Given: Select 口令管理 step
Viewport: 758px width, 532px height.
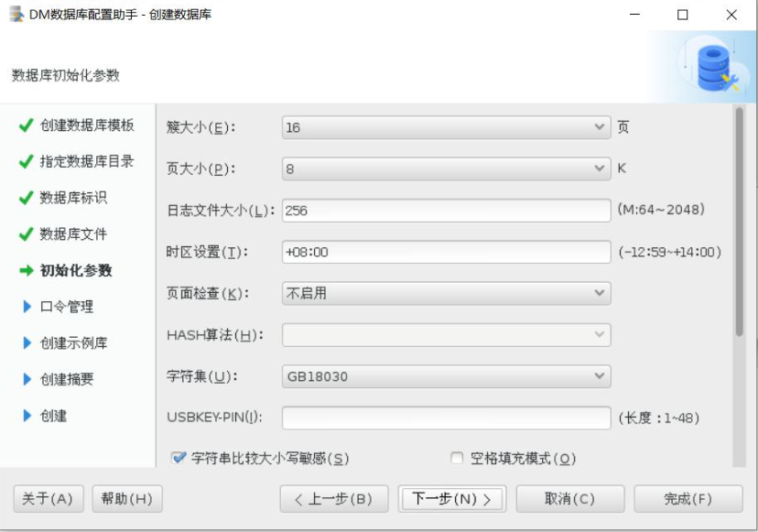Looking at the screenshot, I should click(x=67, y=307).
